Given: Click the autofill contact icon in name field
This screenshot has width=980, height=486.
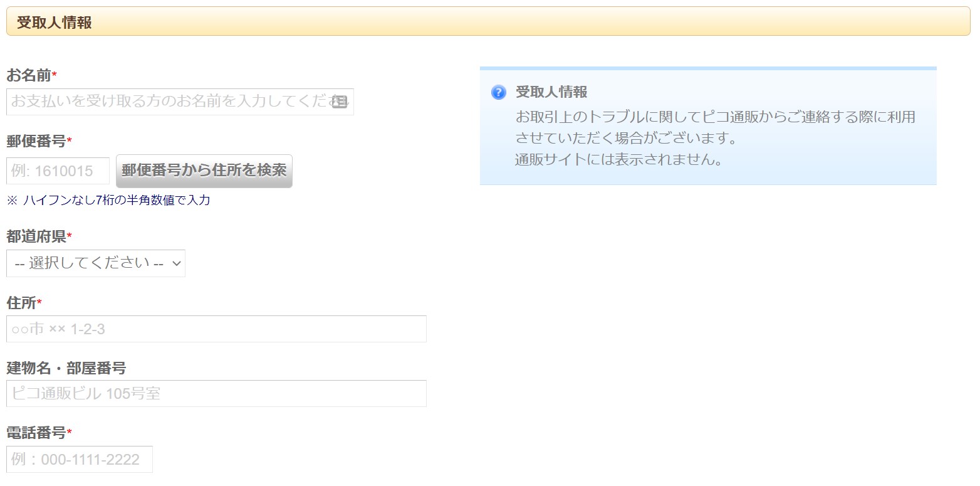Looking at the screenshot, I should coord(339,102).
